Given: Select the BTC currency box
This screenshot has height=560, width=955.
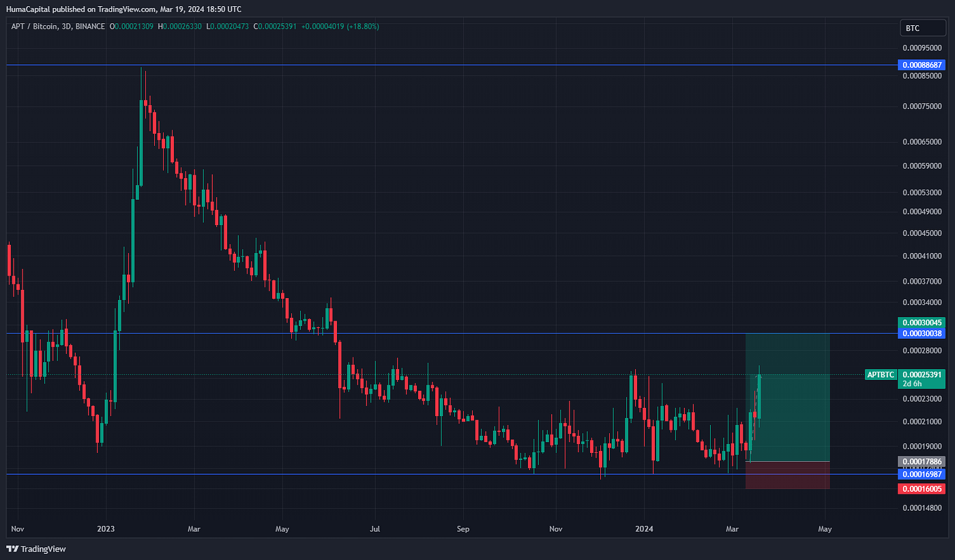Looking at the screenshot, I should pyautogui.click(x=923, y=28).
